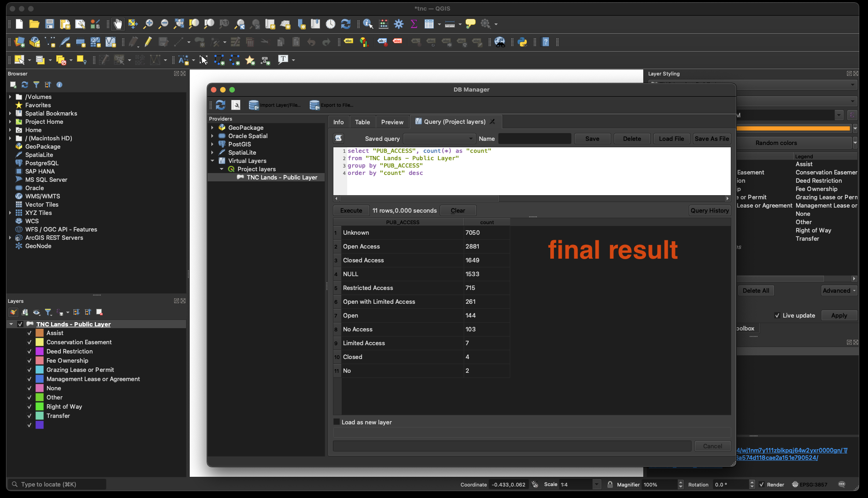The width and height of the screenshot is (868, 498).
Task: Click Import Layer/File in DB Manager
Action: tap(274, 105)
